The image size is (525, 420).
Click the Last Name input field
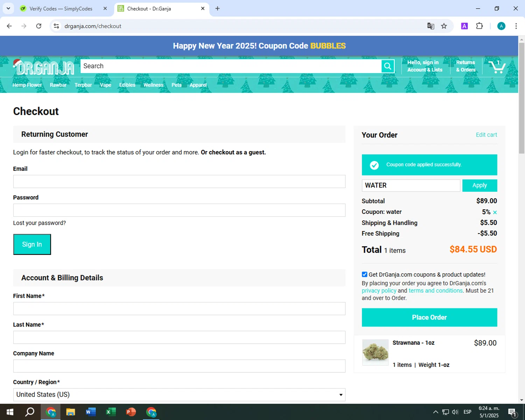[179, 337]
